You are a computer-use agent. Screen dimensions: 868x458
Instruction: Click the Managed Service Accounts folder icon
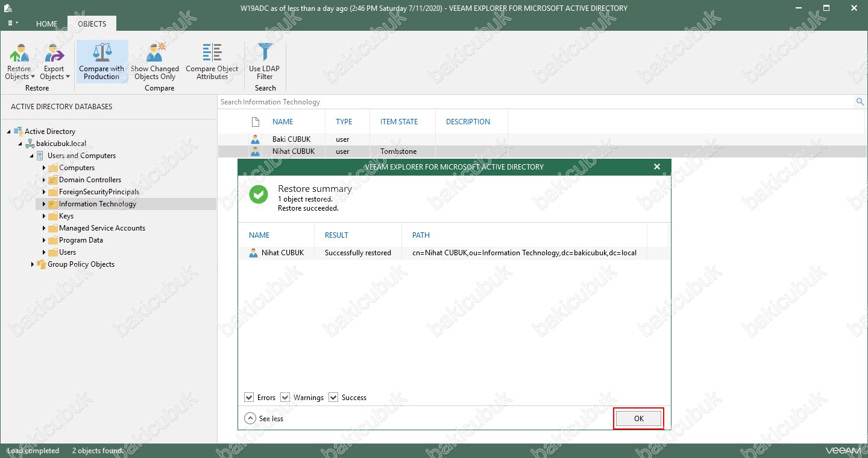tap(52, 227)
